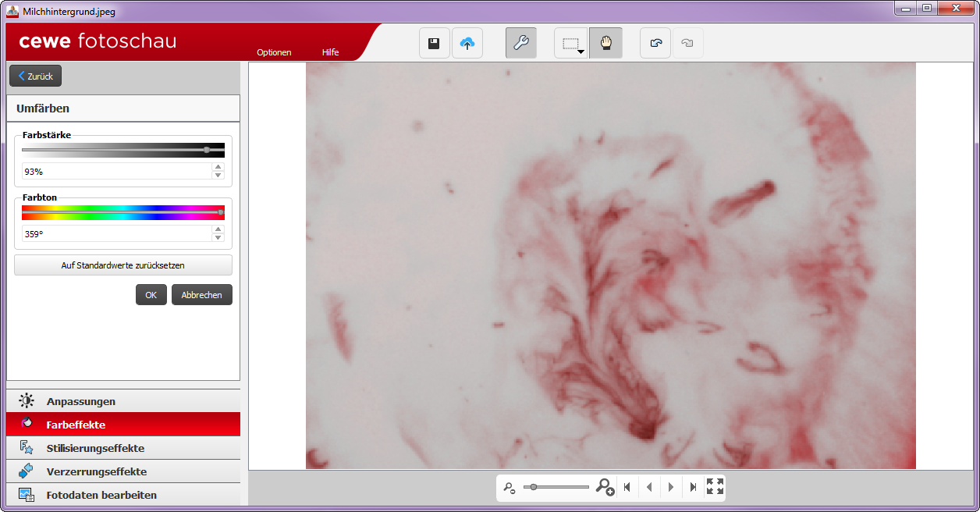Jump to the last photo
This screenshot has width=980, height=512.
tap(693, 487)
